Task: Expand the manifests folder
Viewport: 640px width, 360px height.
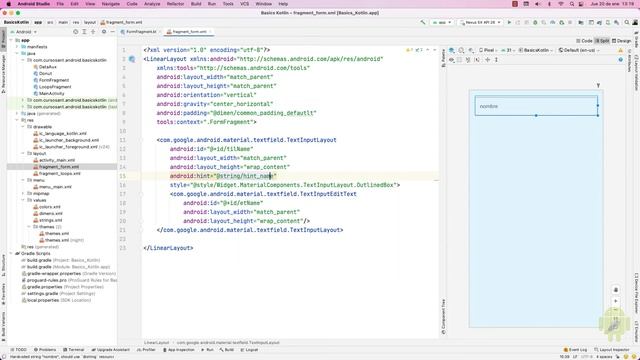Action: point(17,47)
